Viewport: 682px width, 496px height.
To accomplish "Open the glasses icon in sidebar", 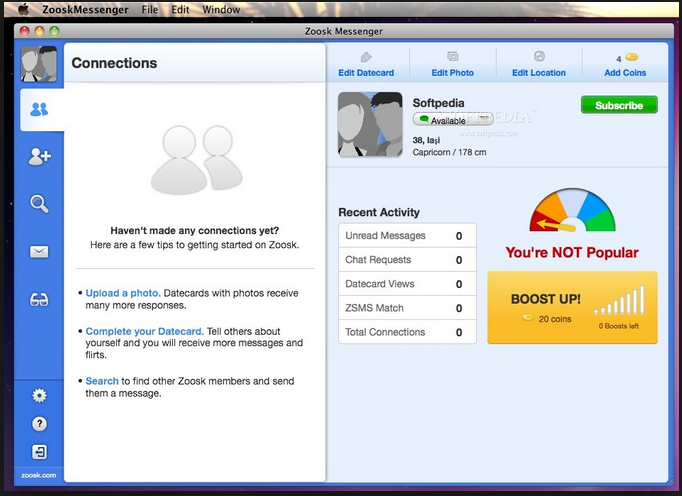I will pyautogui.click(x=39, y=299).
